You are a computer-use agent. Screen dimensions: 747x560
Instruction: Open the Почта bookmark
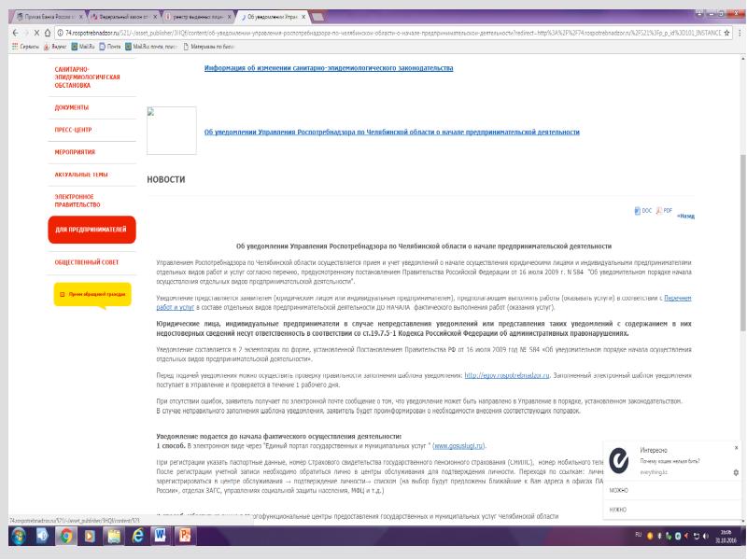(x=110, y=47)
